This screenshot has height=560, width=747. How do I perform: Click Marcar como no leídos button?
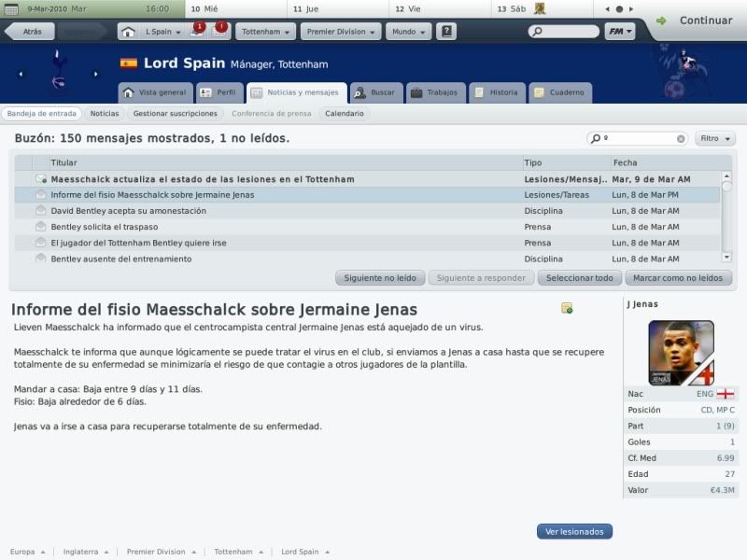678,278
